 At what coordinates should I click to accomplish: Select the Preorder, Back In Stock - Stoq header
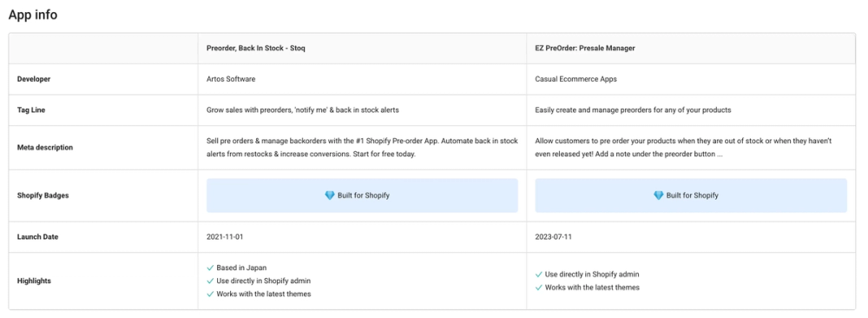(x=256, y=48)
